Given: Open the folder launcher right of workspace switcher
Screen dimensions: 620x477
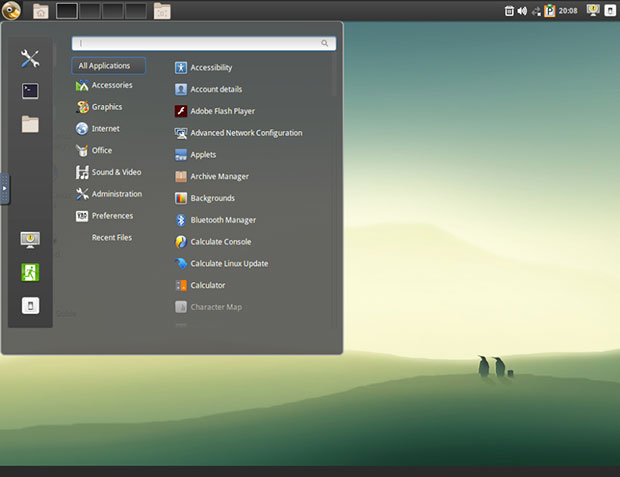Looking at the screenshot, I should (162, 11).
